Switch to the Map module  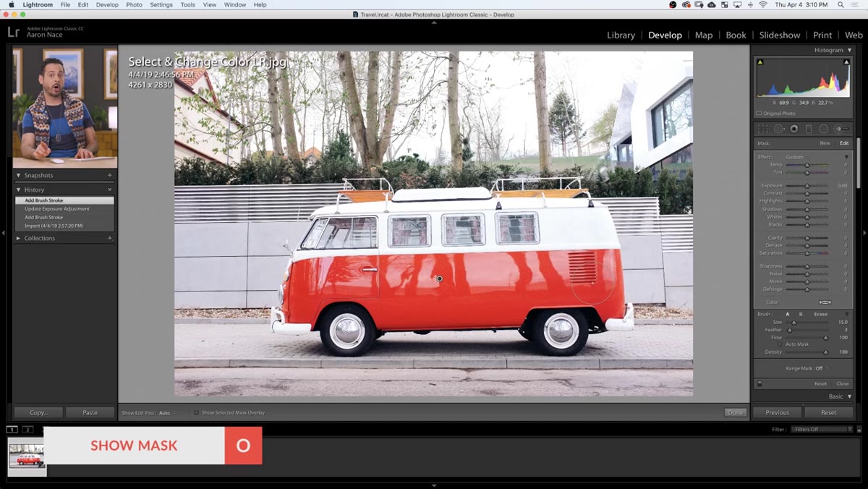point(704,35)
